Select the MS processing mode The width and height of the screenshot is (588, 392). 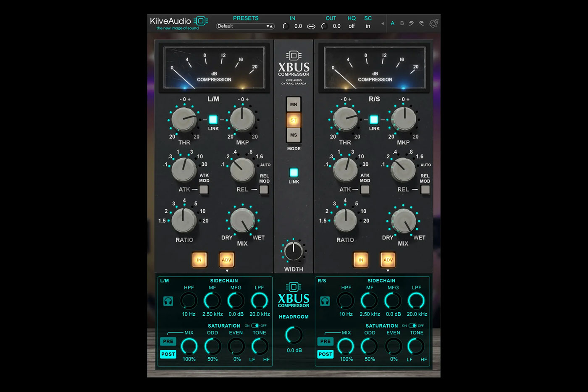tap(293, 135)
